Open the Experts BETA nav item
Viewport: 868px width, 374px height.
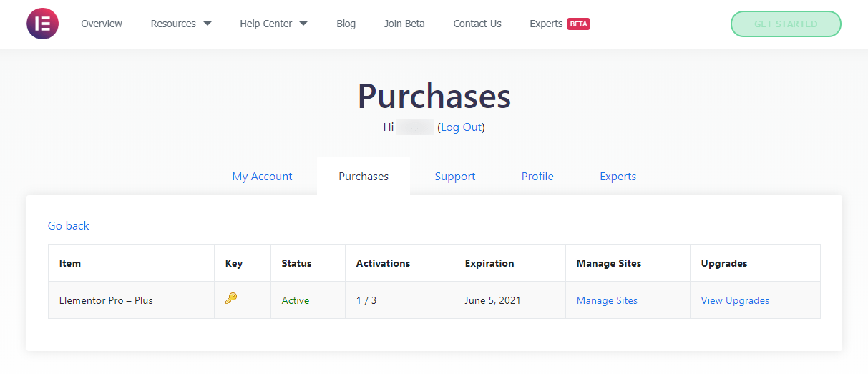click(x=559, y=24)
